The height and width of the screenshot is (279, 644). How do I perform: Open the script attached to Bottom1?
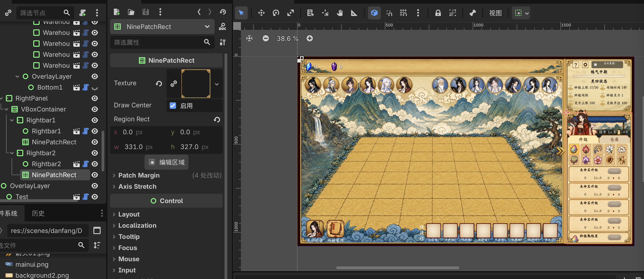pos(85,87)
